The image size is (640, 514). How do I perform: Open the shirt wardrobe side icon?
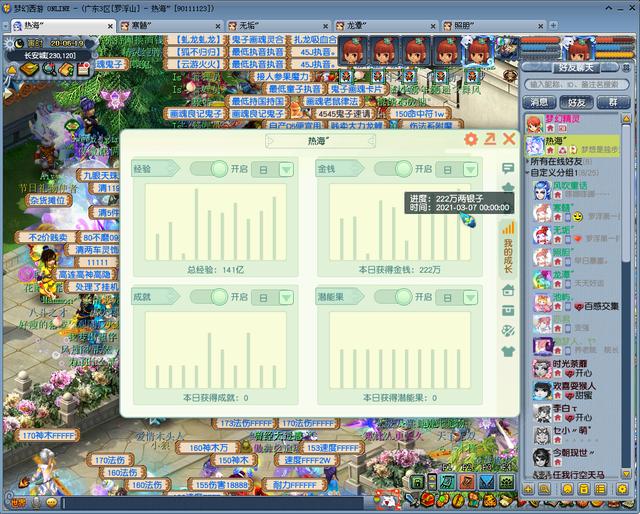pyautogui.click(x=508, y=351)
